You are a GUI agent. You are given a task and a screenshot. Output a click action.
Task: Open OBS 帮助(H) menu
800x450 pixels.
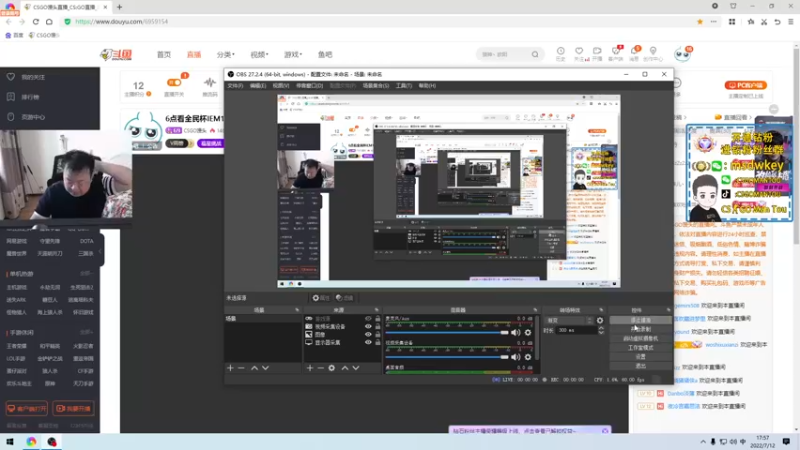pos(427,86)
